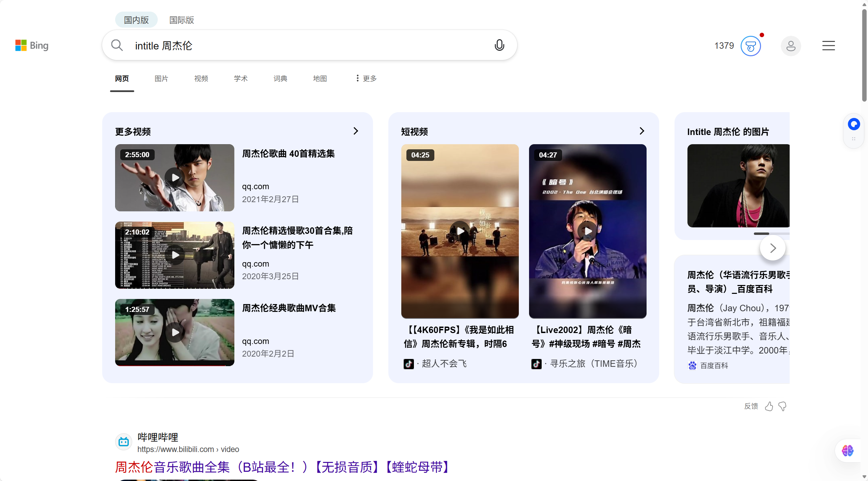Open the hamburger settings menu
The image size is (868, 481).
coord(828,46)
